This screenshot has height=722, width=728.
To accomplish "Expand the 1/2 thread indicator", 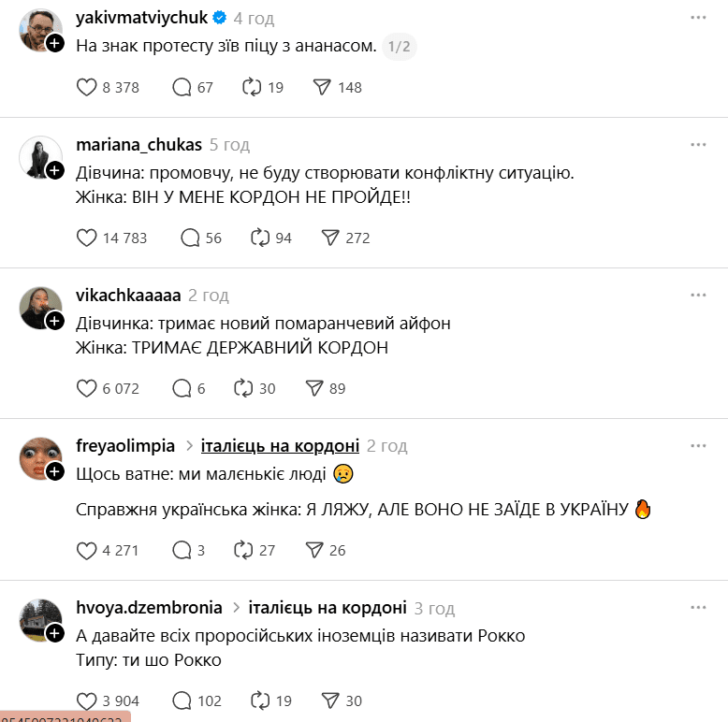I will 400,46.
